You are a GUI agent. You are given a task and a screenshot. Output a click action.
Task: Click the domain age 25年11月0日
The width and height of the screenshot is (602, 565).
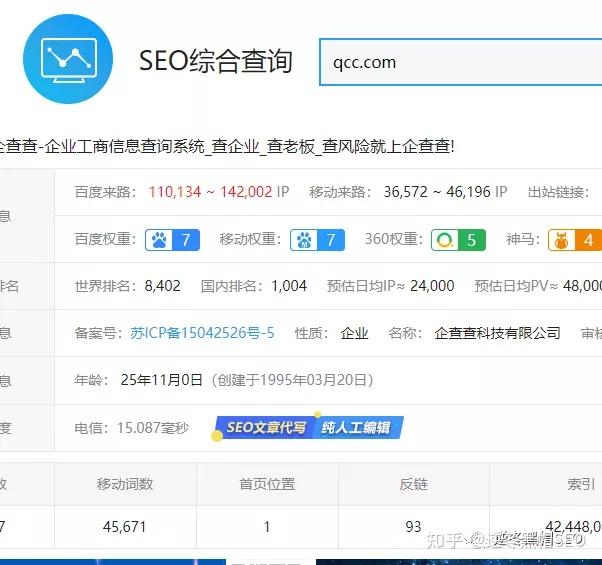click(x=162, y=380)
